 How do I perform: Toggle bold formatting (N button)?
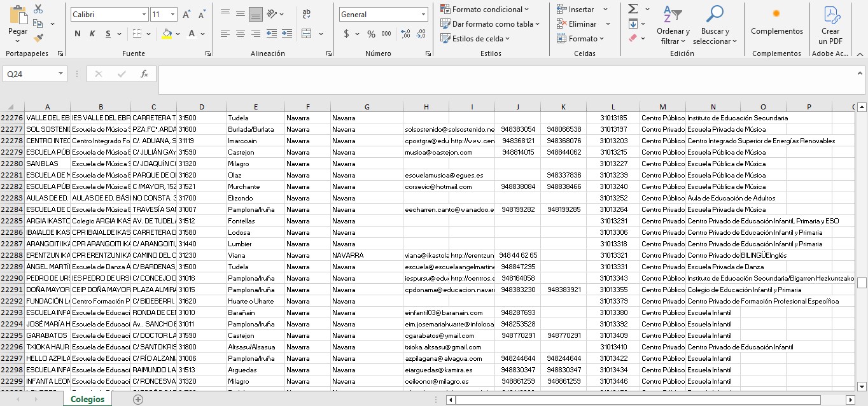click(x=77, y=34)
